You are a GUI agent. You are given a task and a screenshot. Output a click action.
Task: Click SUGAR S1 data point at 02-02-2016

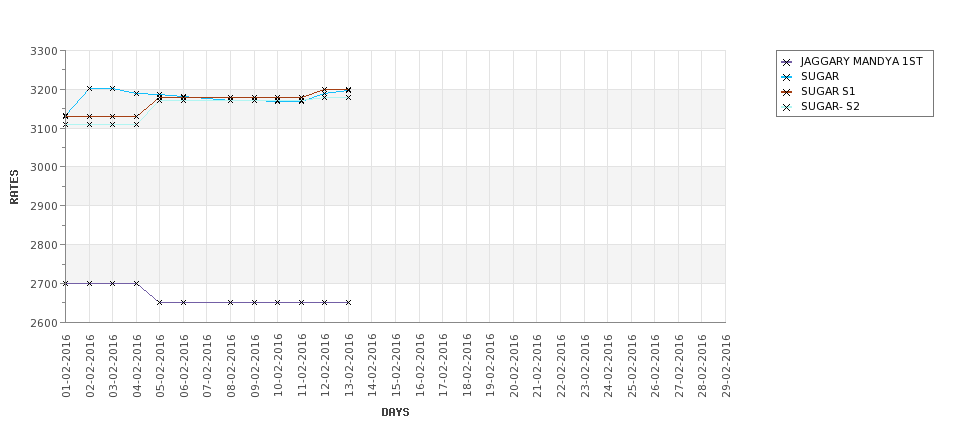pyautogui.click(x=90, y=117)
